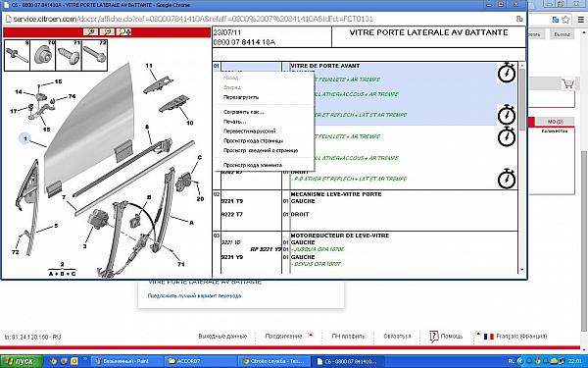This screenshot has height=368, width=588.
Task: Click the translate icon in the popup address bar
Action: [x=519, y=19]
